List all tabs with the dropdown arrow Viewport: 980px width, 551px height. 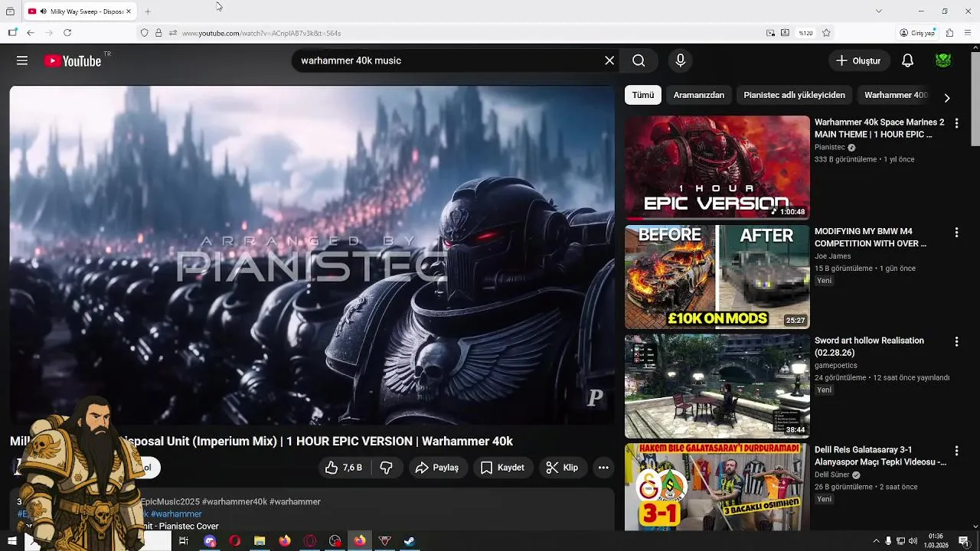coord(879,11)
